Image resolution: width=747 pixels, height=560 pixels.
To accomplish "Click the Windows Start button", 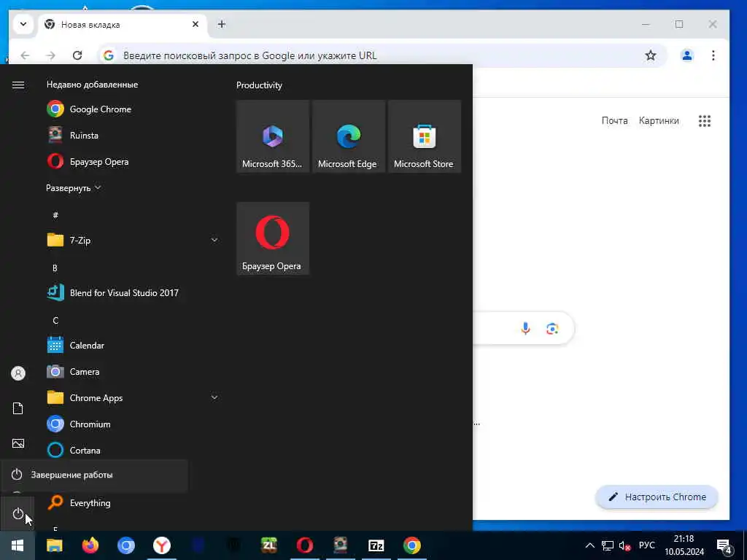I will point(18,545).
